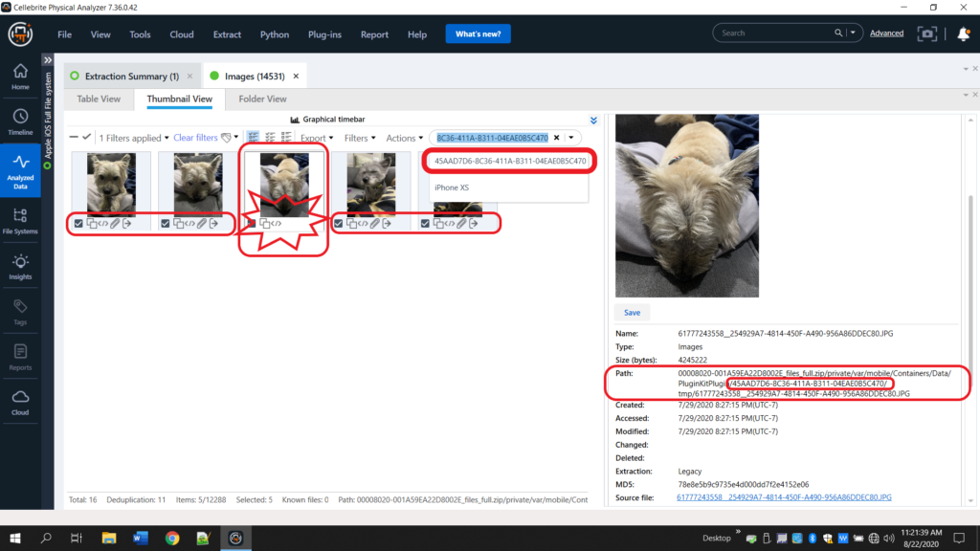Select the list-layout icon nearest to Export

pyautogui.click(x=286, y=138)
